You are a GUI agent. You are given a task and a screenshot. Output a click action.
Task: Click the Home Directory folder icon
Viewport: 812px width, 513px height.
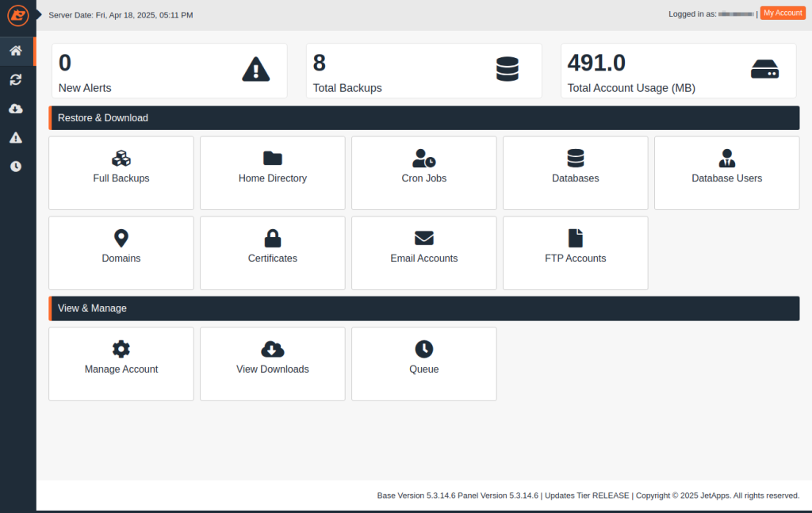[273, 159]
